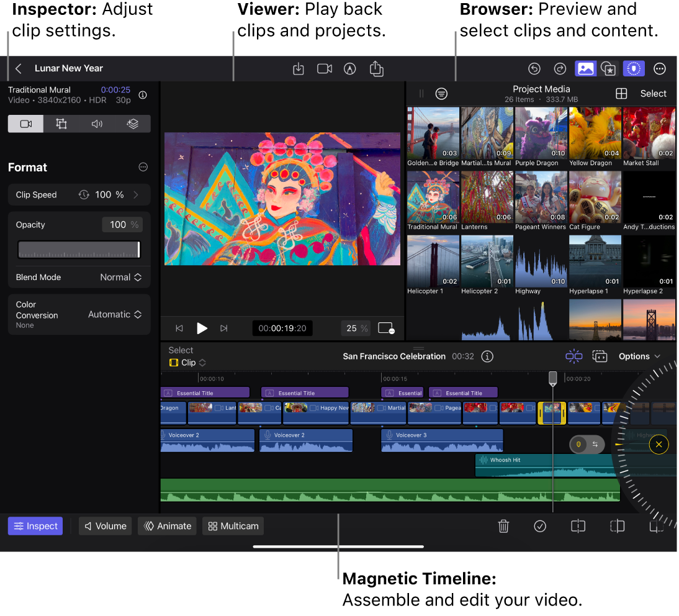Toggle the content browser photos icon

pyautogui.click(x=585, y=68)
